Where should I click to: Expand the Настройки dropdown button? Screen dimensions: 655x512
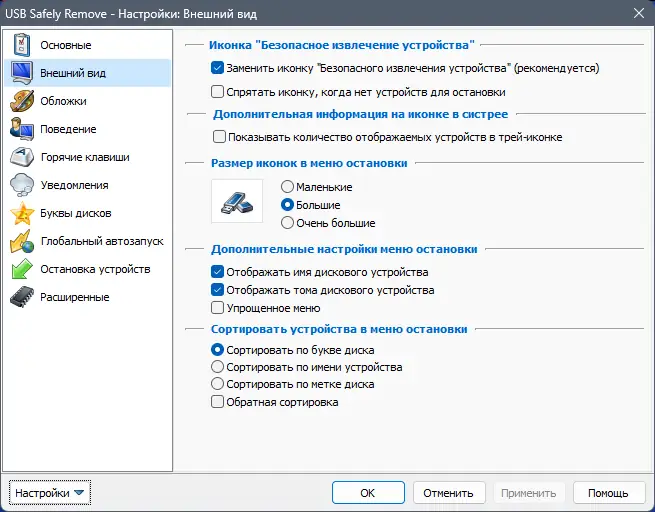(50, 493)
